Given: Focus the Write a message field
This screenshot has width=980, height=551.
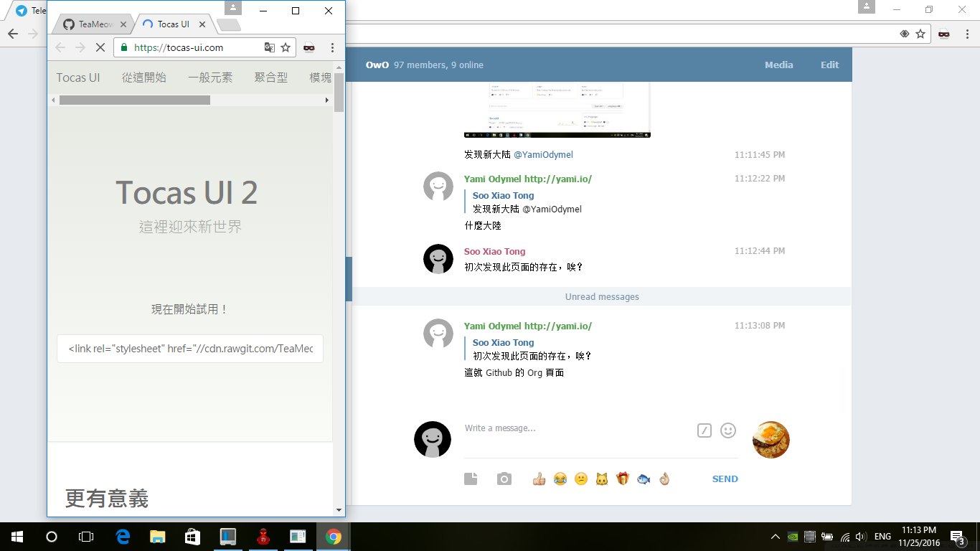Looking at the screenshot, I should pos(578,428).
